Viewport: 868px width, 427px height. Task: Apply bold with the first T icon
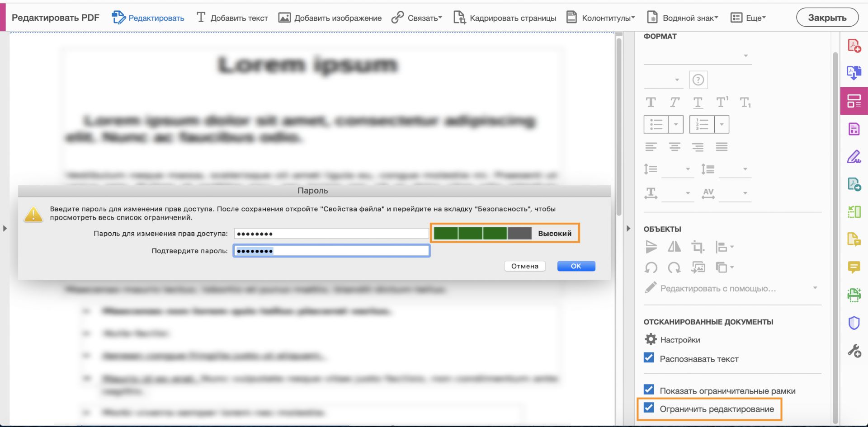coord(651,103)
